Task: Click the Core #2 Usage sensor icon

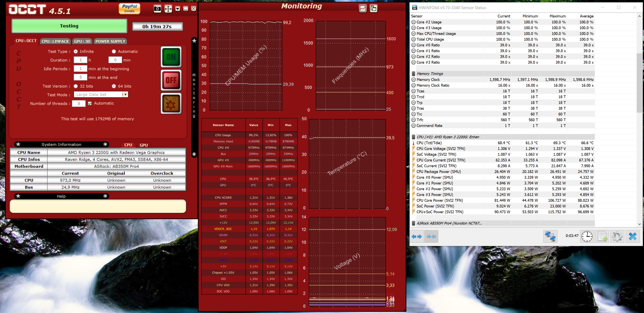Action: 414,22
